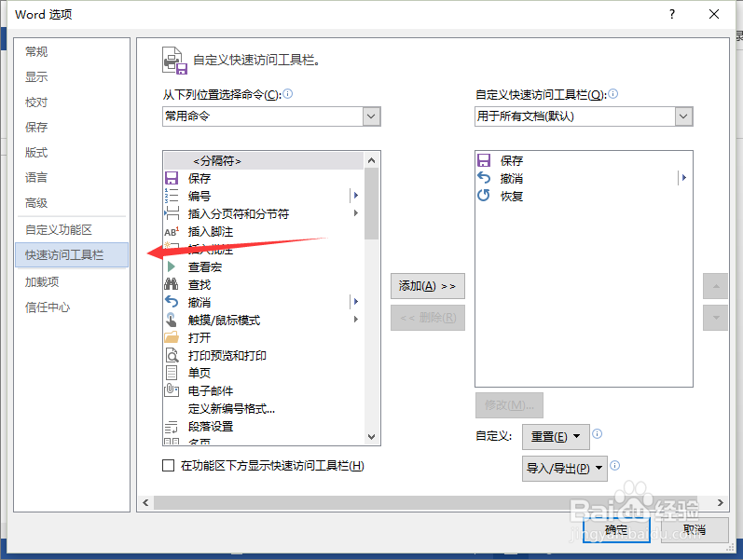
Task: Click command list scroll down arrow
Action: pyautogui.click(x=371, y=437)
